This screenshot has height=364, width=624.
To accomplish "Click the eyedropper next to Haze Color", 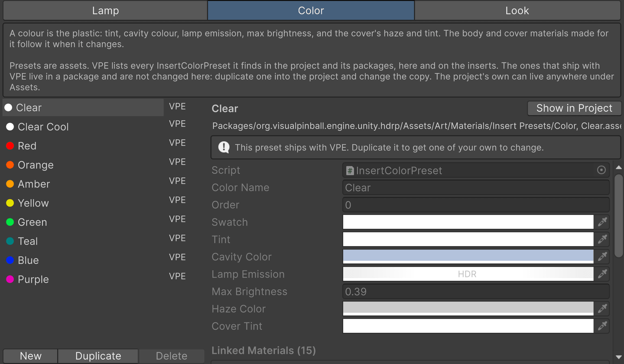I will (x=602, y=309).
